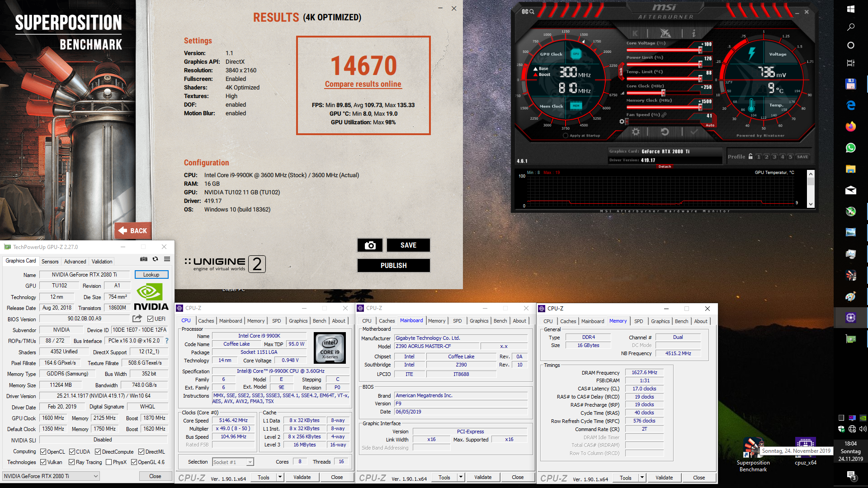Switch to the Sensors tab in GPU-Z
This screenshot has width=868, height=488.
point(50,261)
